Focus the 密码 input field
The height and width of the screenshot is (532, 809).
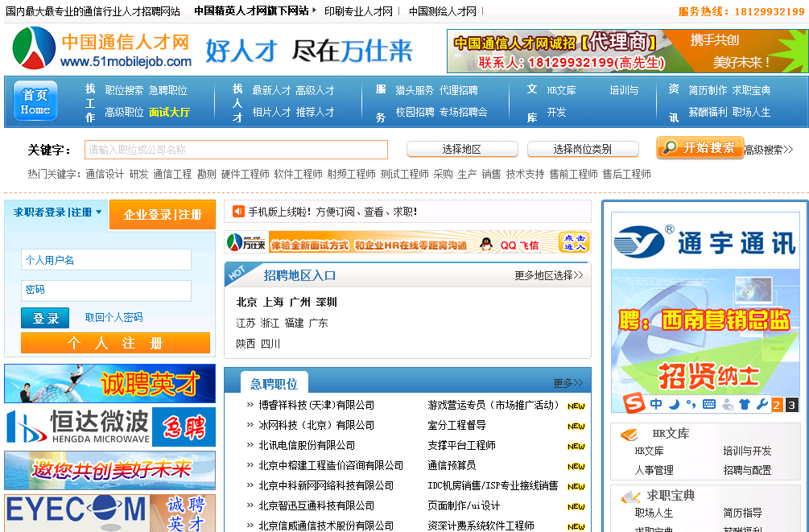click(x=106, y=291)
